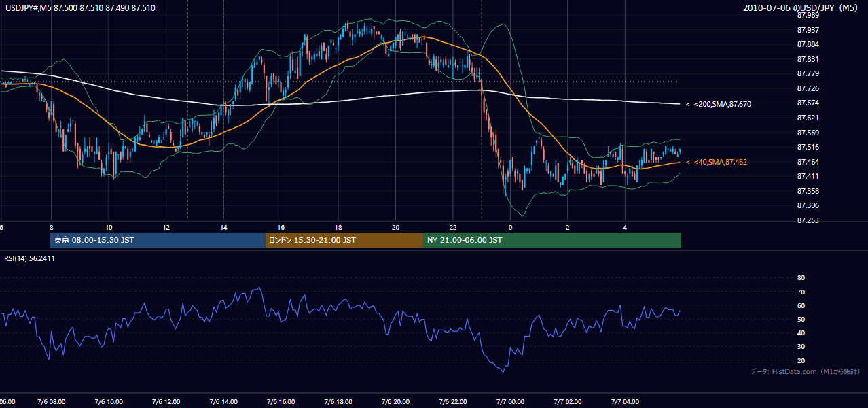Image resolution: width=868 pixels, height=408 pixels.
Task: Click price axis value 87.884
Action: coord(808,44)
